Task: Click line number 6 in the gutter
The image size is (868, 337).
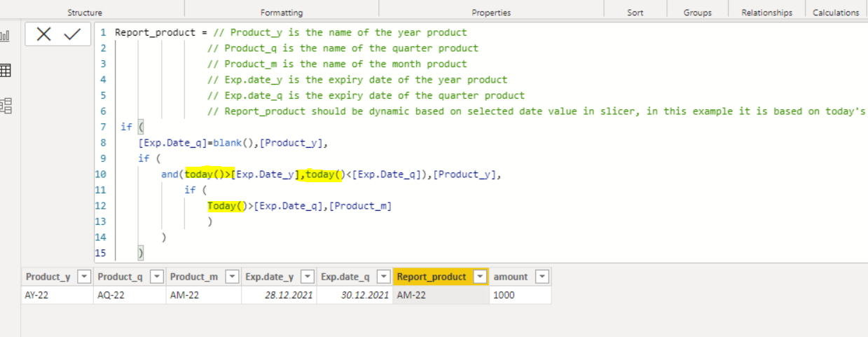Action: pos(103,111)
